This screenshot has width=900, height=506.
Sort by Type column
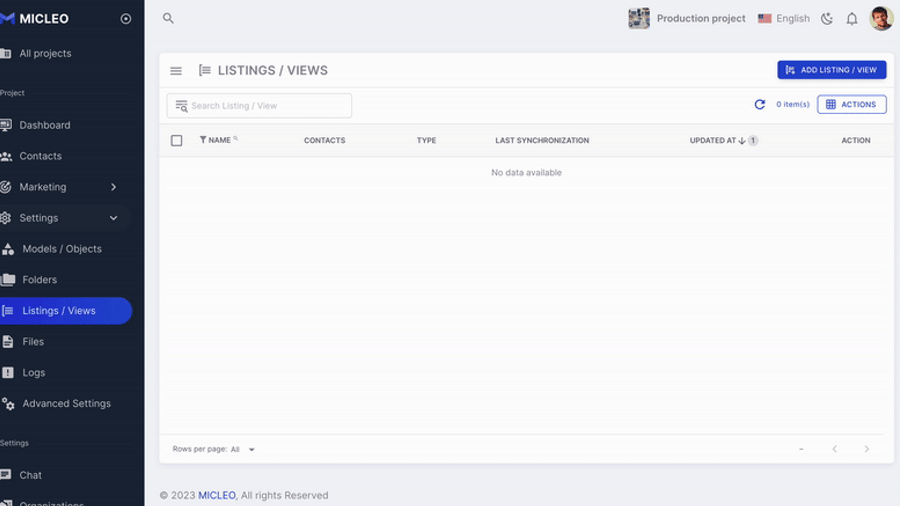point(426,141)
